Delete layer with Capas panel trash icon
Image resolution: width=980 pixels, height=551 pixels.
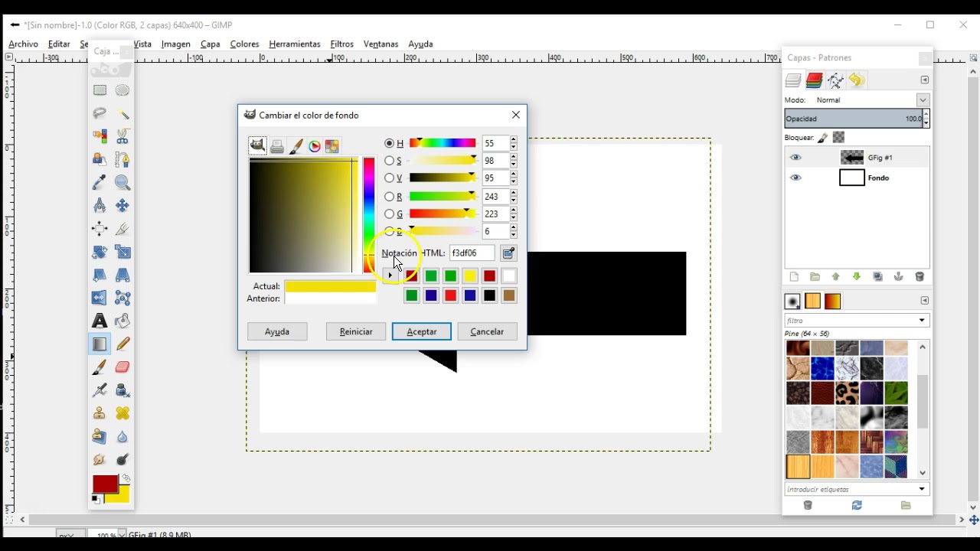[x=920, y=277]
